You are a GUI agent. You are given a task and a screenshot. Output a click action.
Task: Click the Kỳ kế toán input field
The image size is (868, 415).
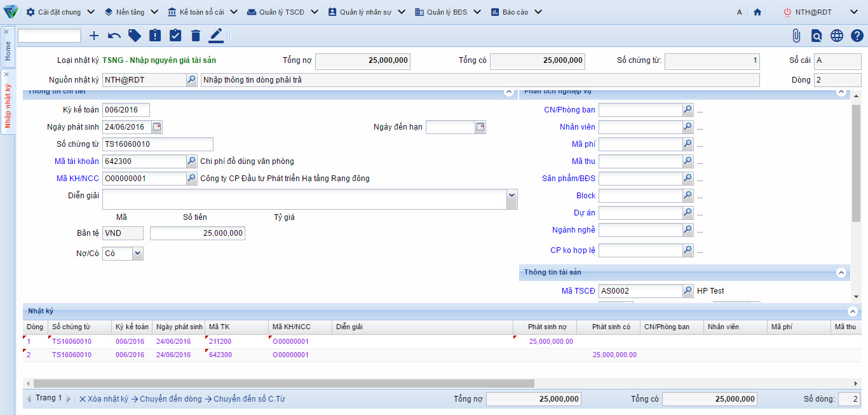pyautogui.click(x=126, y=110)
